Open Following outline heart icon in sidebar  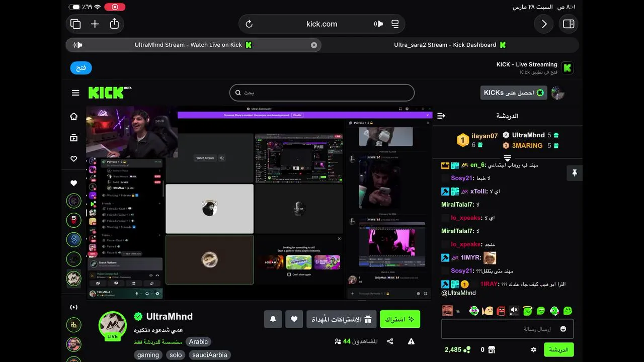point(74,159)
